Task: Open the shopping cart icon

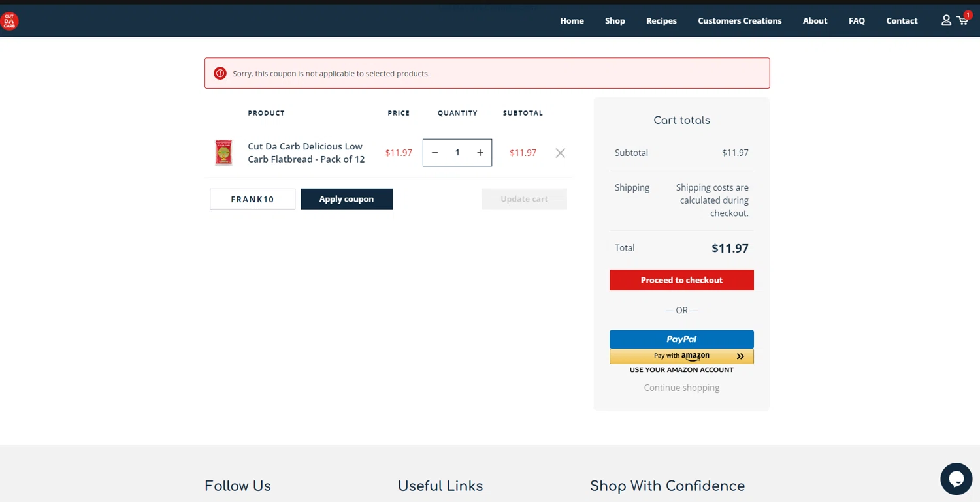Action: point(963,20)
